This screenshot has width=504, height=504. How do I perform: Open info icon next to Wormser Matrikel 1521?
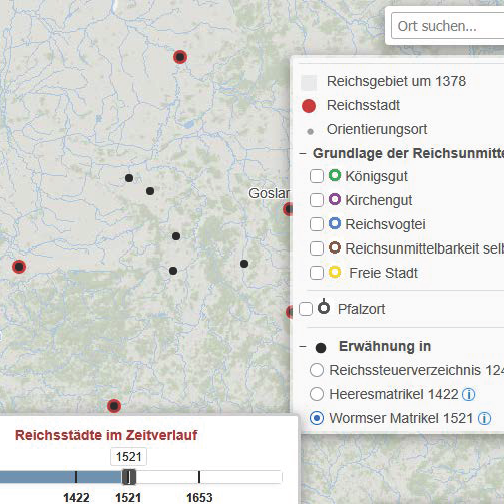pyautogui.click(x=484, y=418)
